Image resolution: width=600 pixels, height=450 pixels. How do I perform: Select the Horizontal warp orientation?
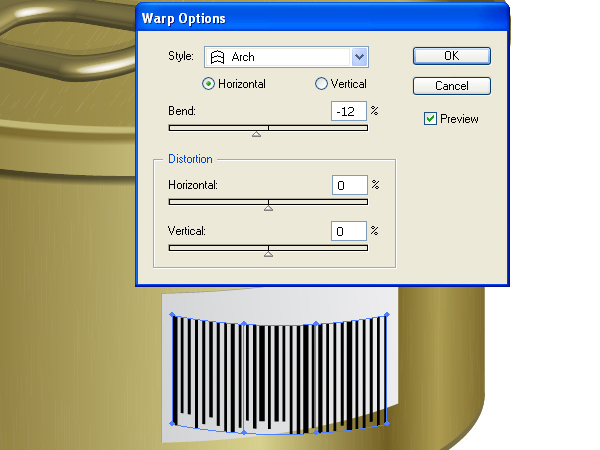(x=208, y=84)
